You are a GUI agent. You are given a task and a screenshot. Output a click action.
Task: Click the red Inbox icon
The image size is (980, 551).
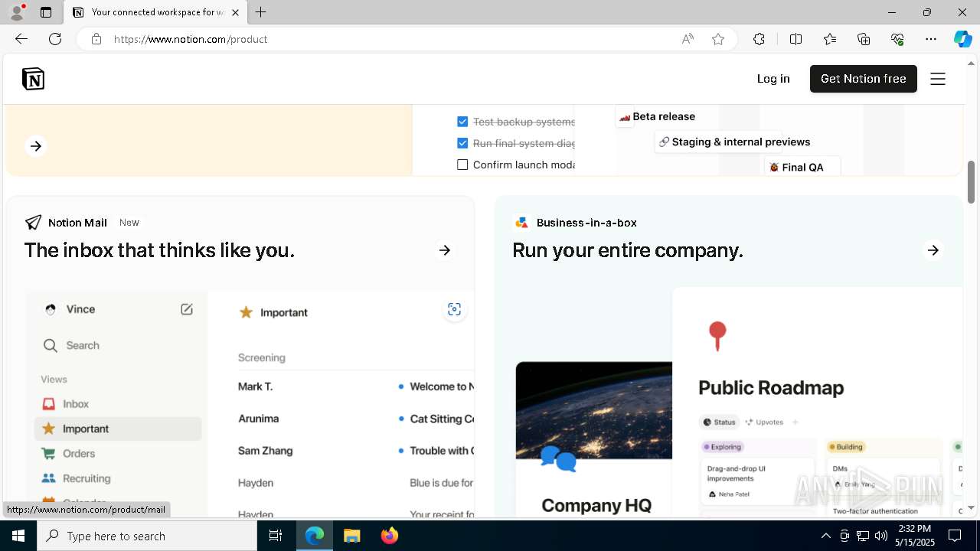pyautogui.click(x=48, y=404)
